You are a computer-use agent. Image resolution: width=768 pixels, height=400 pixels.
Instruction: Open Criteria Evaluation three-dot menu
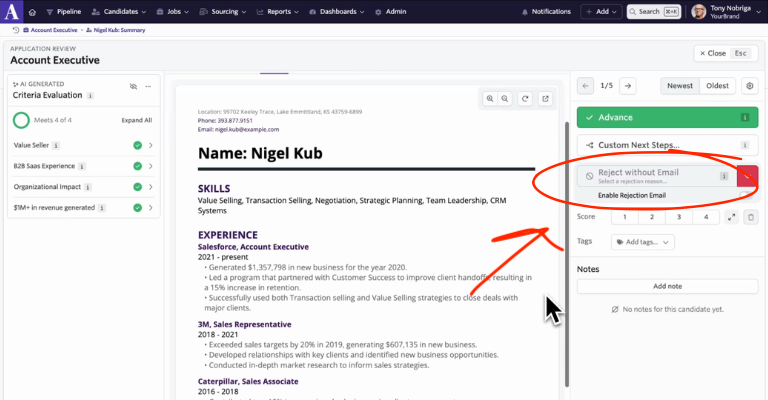tap(148, 87)
